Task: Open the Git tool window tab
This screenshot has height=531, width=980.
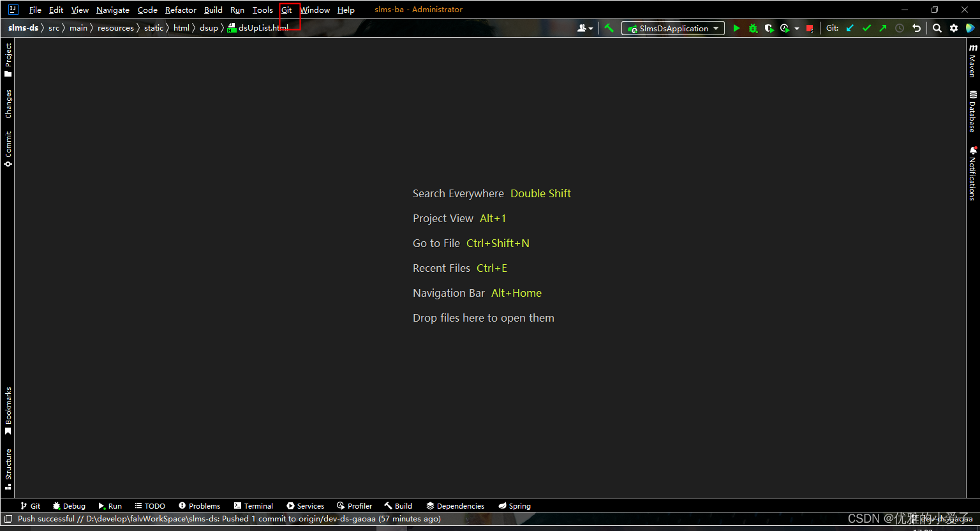Action: [x=30, y=506]
